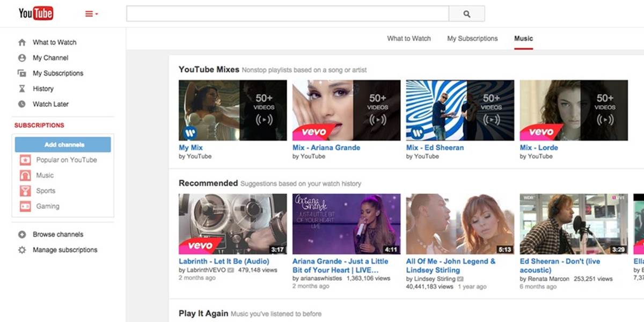Viewport: 644px width, 322px height.
Task: Click the Add channels button
Action: pyautogui.click(x=63, y=144)
